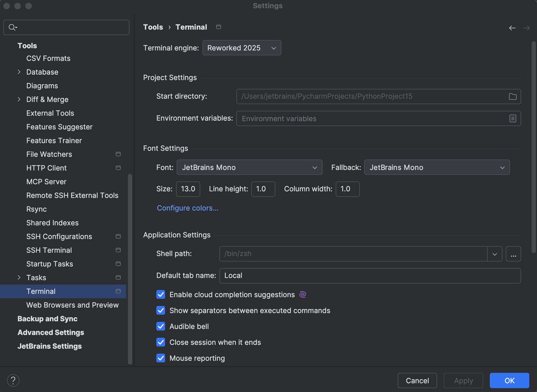Click the forward navigation arrow

click(x=527, y=28)
